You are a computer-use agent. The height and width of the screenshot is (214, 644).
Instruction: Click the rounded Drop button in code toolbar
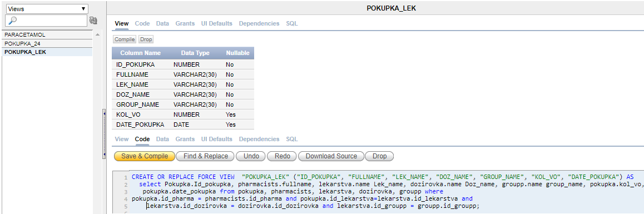tap(379, 156)
